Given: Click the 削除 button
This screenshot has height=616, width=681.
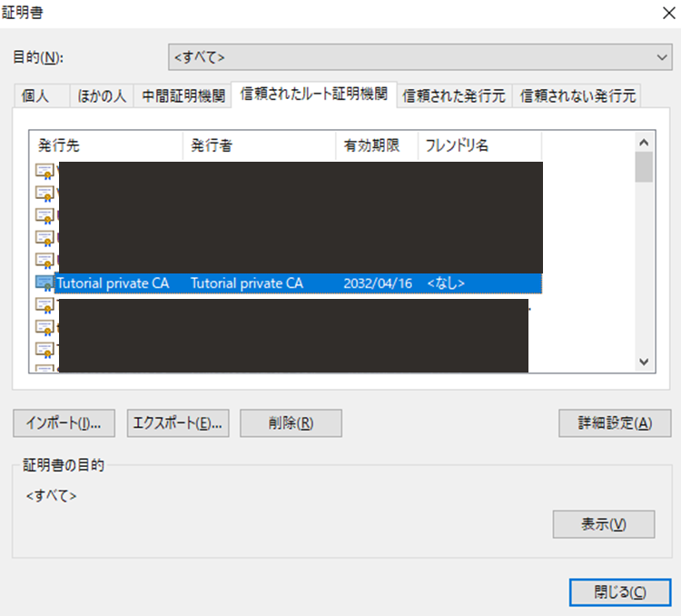Looking at the screenshot, I should pyautogui.click(x=291, y=422).
